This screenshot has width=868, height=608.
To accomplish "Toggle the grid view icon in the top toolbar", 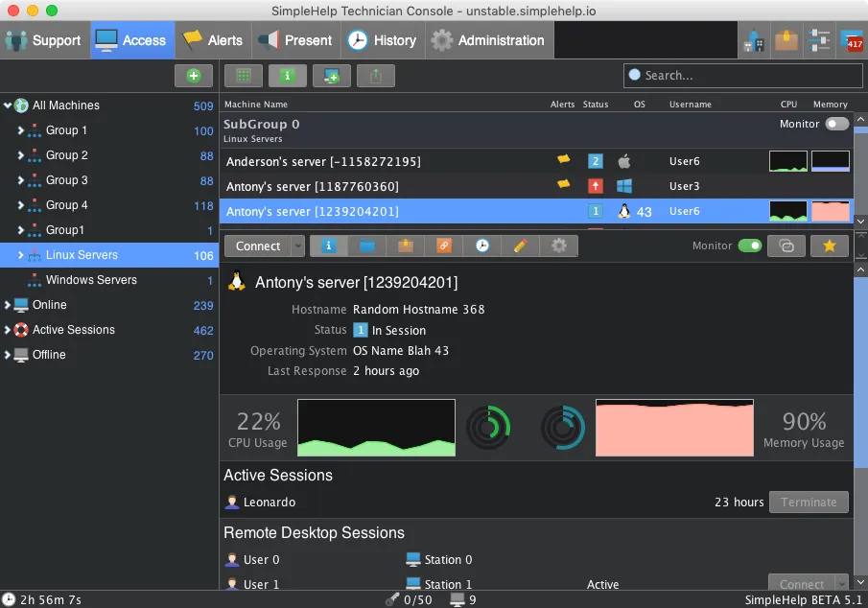I will (242, 75).
